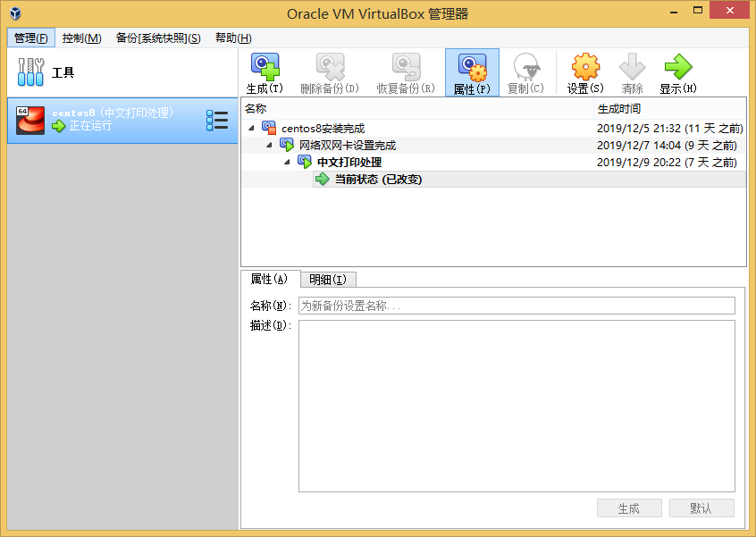
Task: Open the 管理(F) menu
Action: tap(30, 38)
